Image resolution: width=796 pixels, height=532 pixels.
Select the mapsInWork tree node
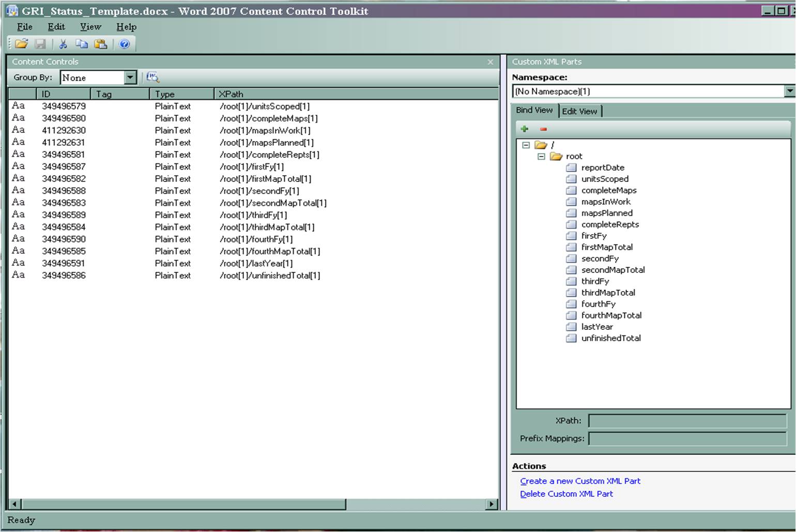pyautogui.click(x=606, y=202)
